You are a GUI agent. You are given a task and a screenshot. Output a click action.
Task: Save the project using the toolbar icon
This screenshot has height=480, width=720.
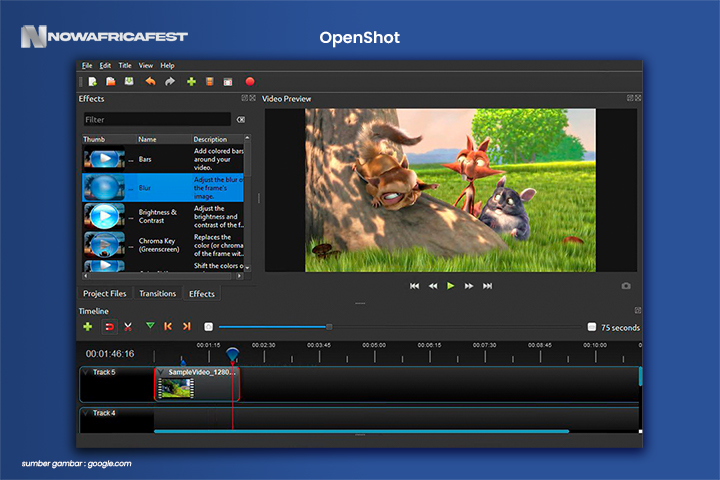pos(129,82)
